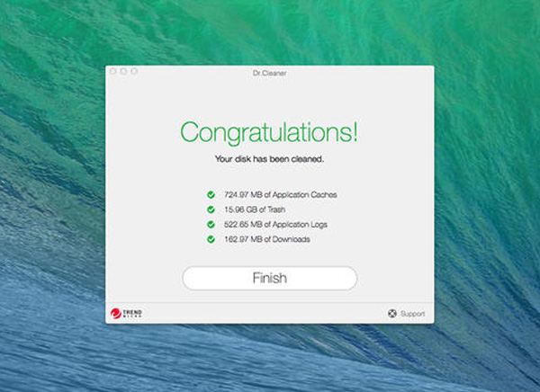
Task: Click the Support lifebuoy icon
Action: [x=391, y=314]
